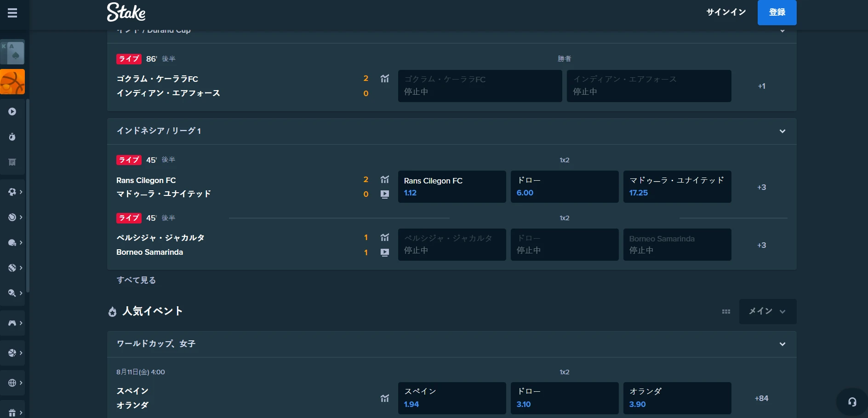Open the マドゥーラ・ユナイテッド team name in match row

click(x=164, y=194)
